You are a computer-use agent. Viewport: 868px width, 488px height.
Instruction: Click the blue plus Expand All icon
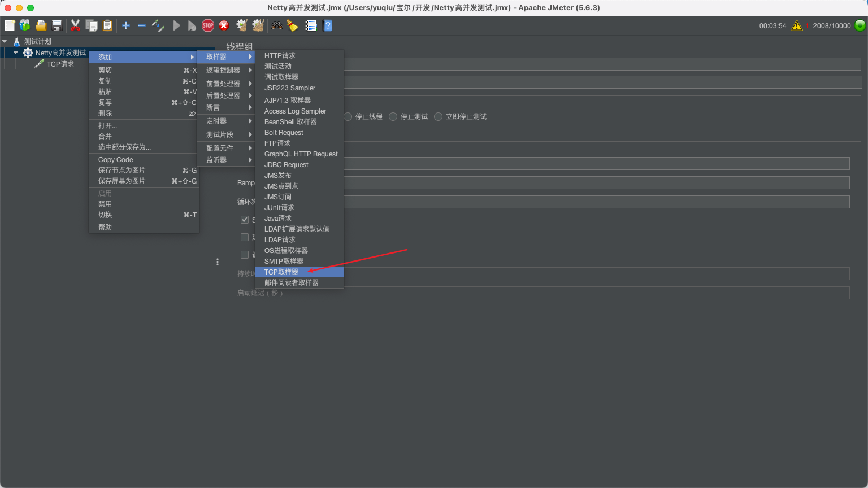click(126, 25)
